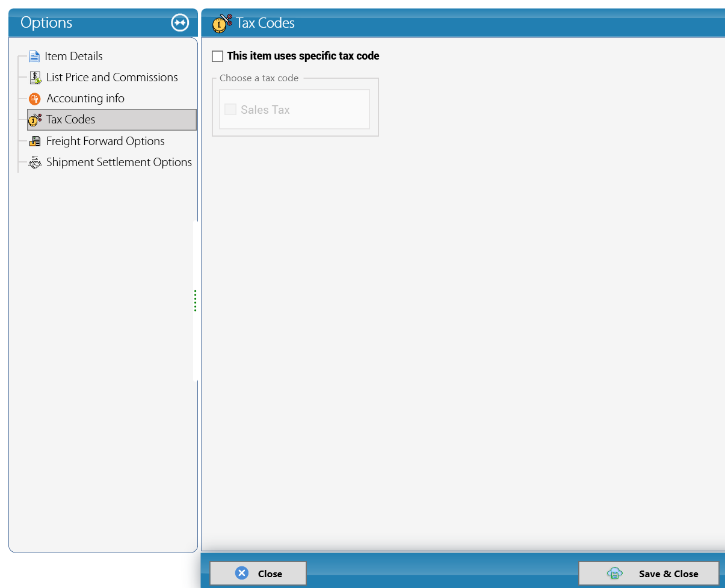
Task: Click the Freight Forward Options icon
Action: 35,141
